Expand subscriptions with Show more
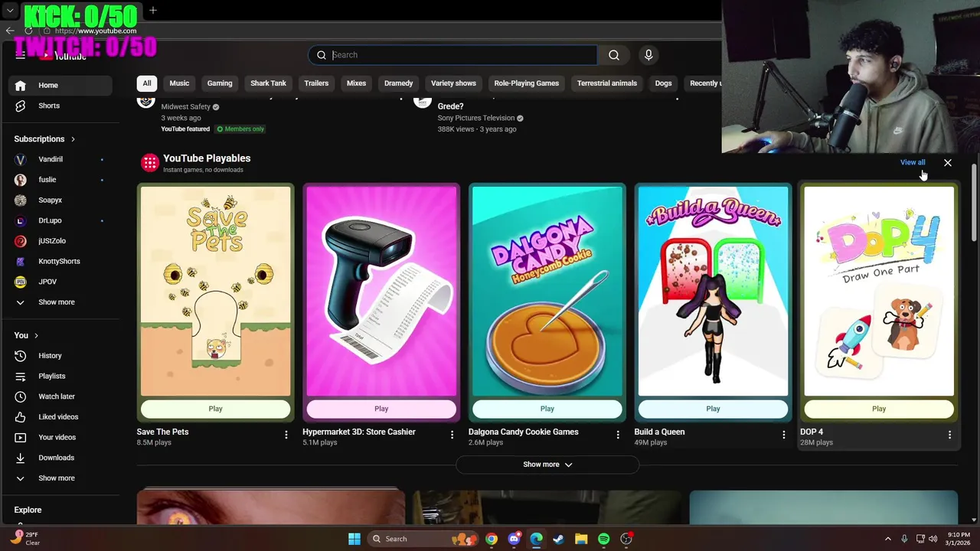Viewport: 980px width, 551px height. click(x=60, y=302)
